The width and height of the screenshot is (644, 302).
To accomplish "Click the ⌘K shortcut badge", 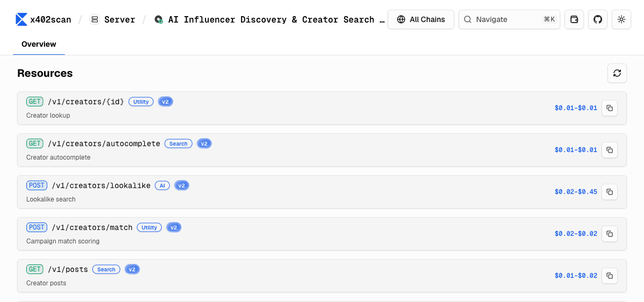I will coord(549,19).
